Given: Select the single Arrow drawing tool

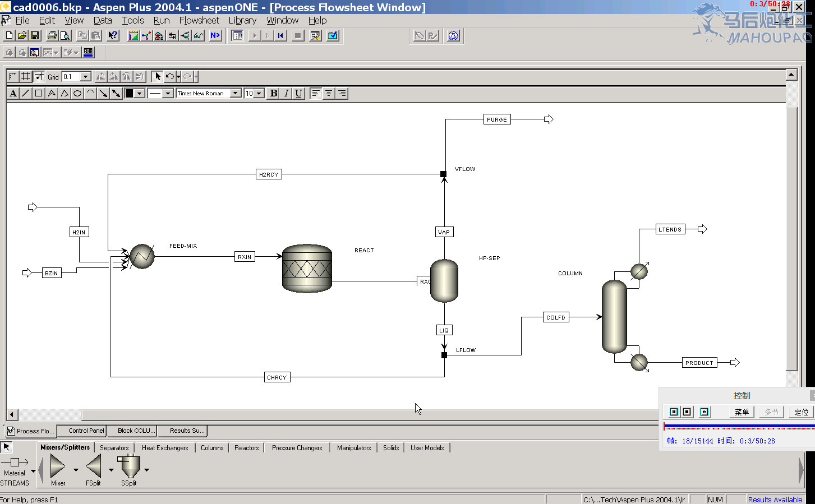Looking at the screenshot, I should click(103, 93).
